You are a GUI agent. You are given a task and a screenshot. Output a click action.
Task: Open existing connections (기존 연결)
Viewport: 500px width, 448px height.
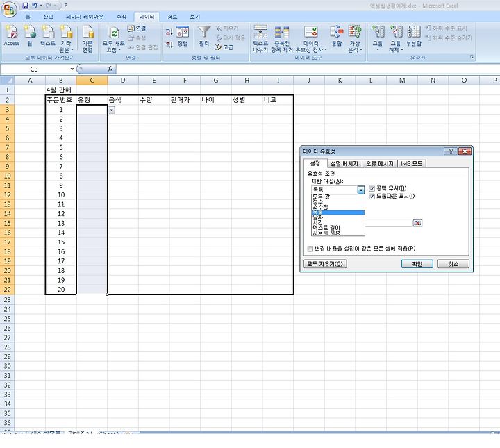[87, 39]
